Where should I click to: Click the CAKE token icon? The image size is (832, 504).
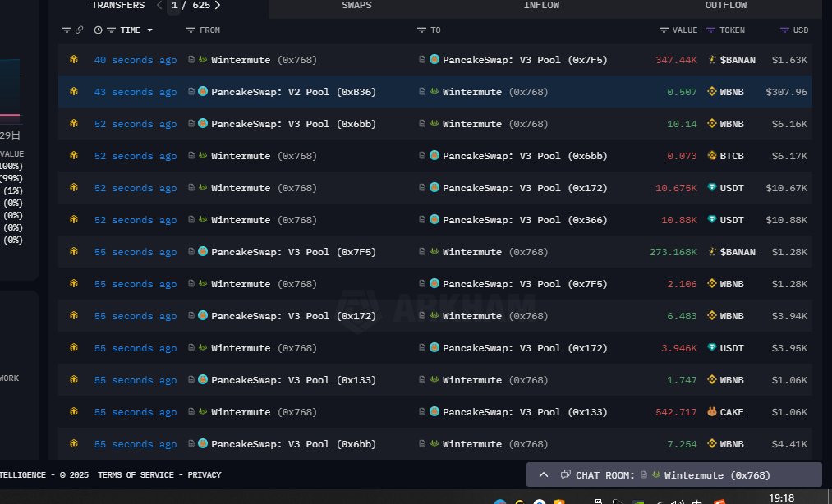pyautogui.click(x=712, y=412)
